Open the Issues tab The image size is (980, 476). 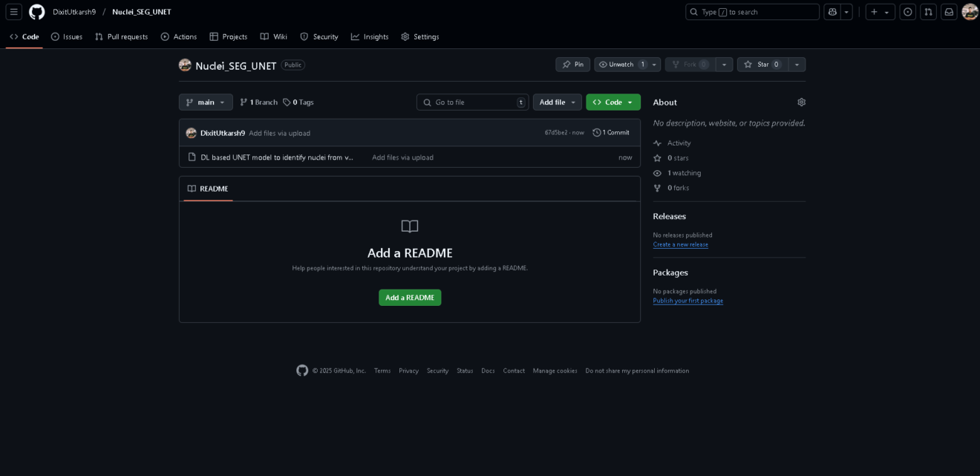coord(67,36)
